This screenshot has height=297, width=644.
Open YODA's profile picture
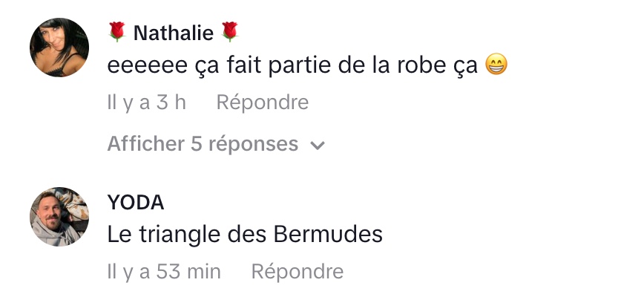point(59,217)
